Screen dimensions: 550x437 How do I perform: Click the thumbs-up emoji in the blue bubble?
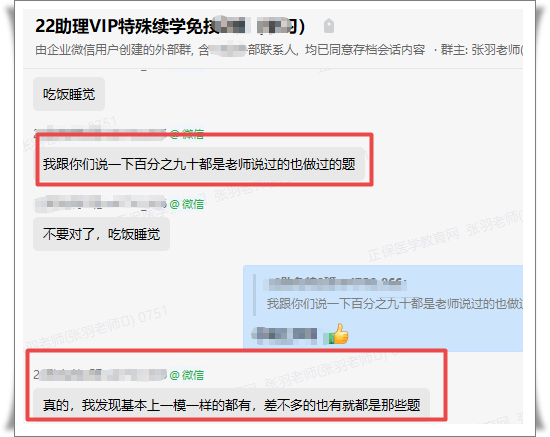click(x=336, y=334)
